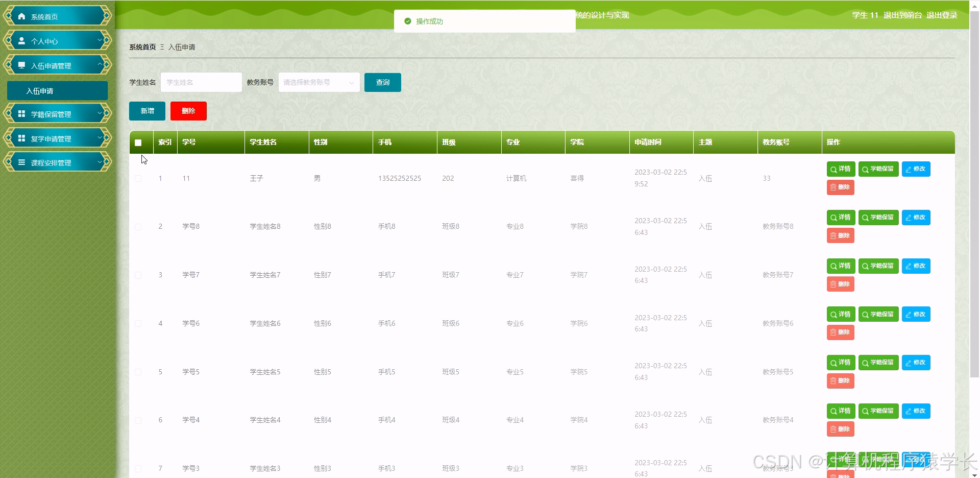The width and height of the screenshot is (980, 478).
Task: Check the checkbox for row 学号3
Action: [138, 468]
